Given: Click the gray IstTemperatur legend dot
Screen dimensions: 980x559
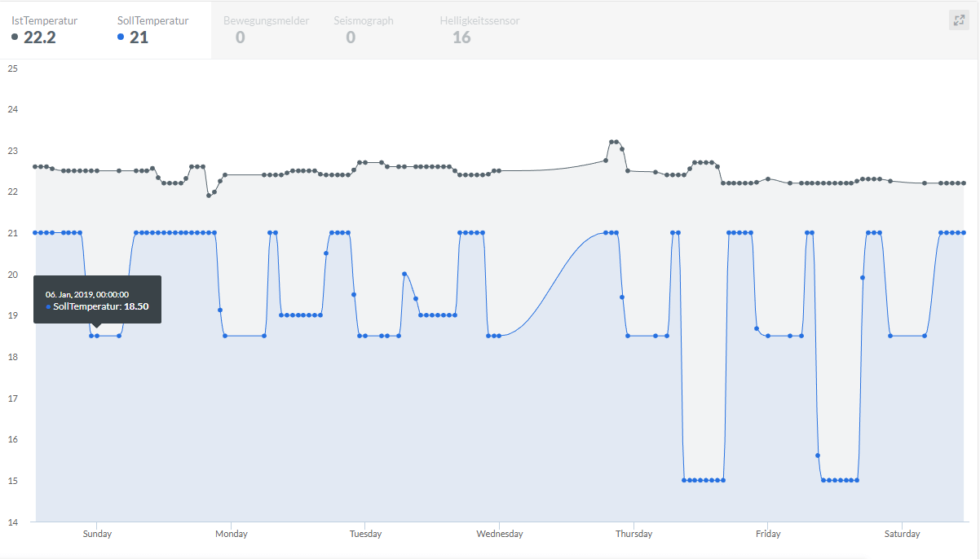Looking at the screenshot, I should coord(15,37).
